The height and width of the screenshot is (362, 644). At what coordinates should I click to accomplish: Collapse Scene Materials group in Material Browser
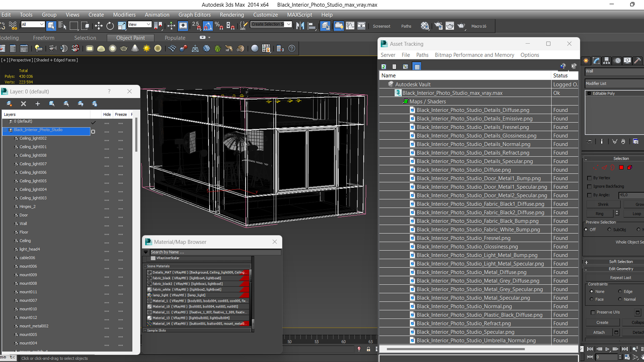pos(145,266)
